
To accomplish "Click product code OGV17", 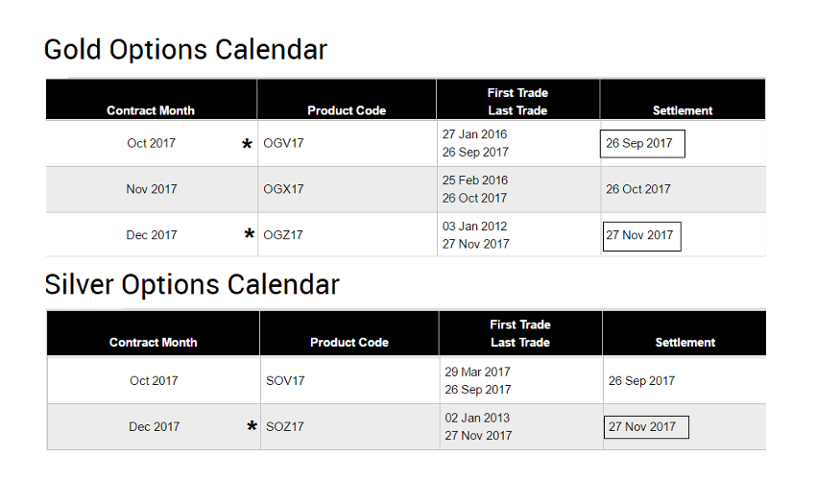I will tap(283, 144).
